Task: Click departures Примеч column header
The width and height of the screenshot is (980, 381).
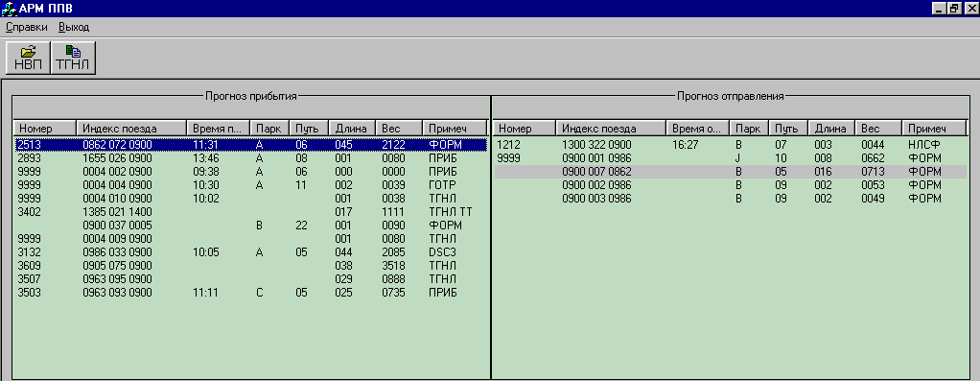Action: 934,129
